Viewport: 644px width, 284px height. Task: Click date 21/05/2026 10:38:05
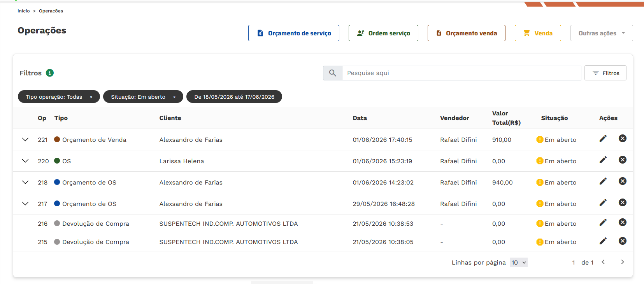click(383, 242)
